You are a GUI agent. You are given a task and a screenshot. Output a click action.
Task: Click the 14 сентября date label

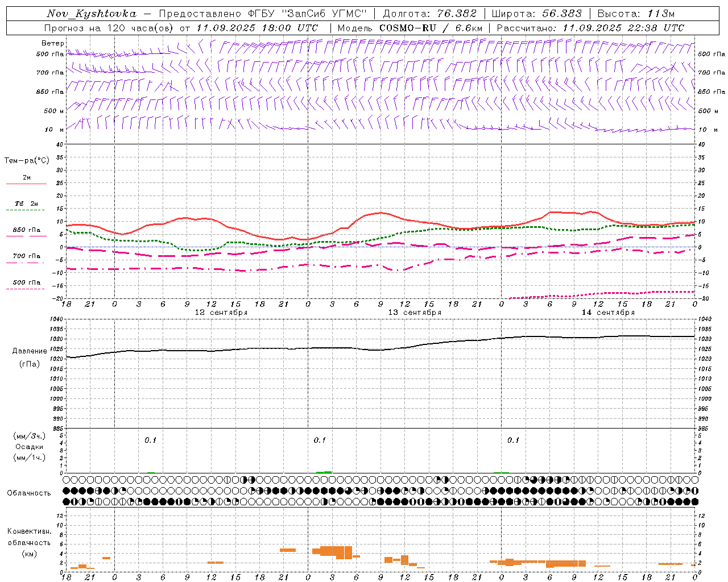click(608, 313)
